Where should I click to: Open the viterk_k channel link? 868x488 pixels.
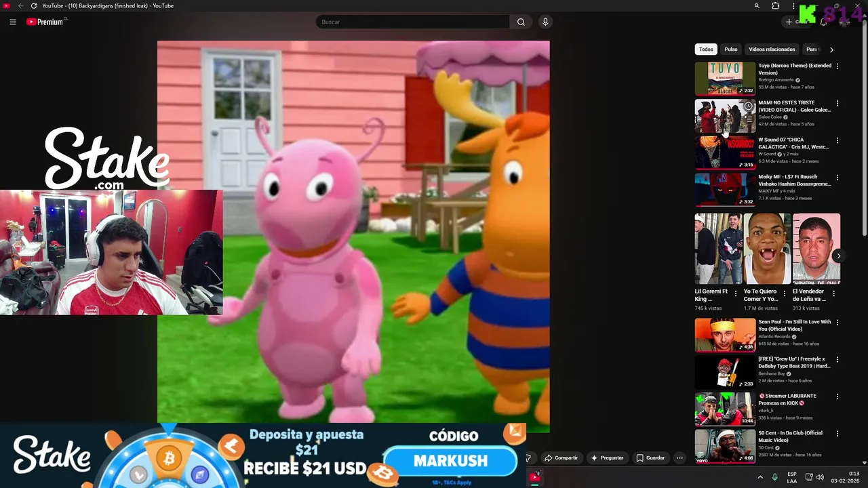(766, 411)
